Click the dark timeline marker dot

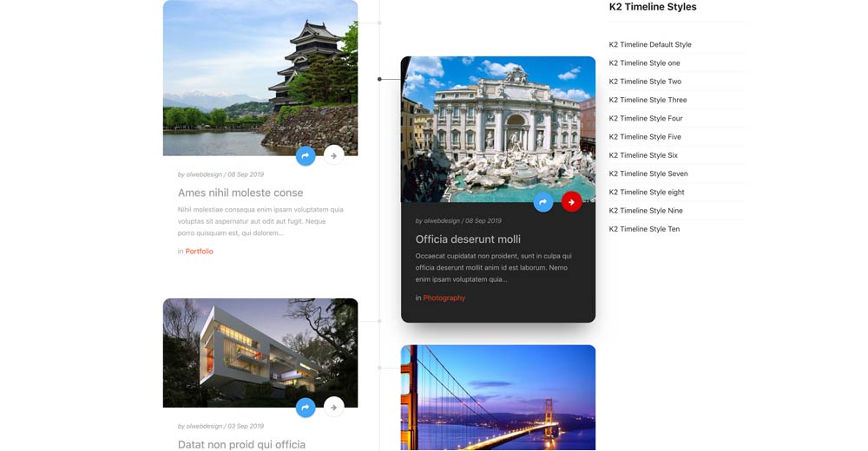point(379,79)
